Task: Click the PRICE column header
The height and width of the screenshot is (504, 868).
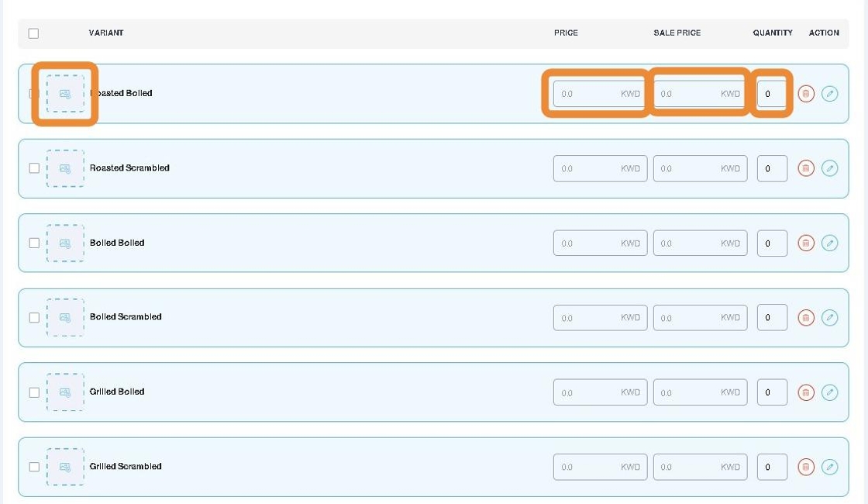Action: point(566,33)
